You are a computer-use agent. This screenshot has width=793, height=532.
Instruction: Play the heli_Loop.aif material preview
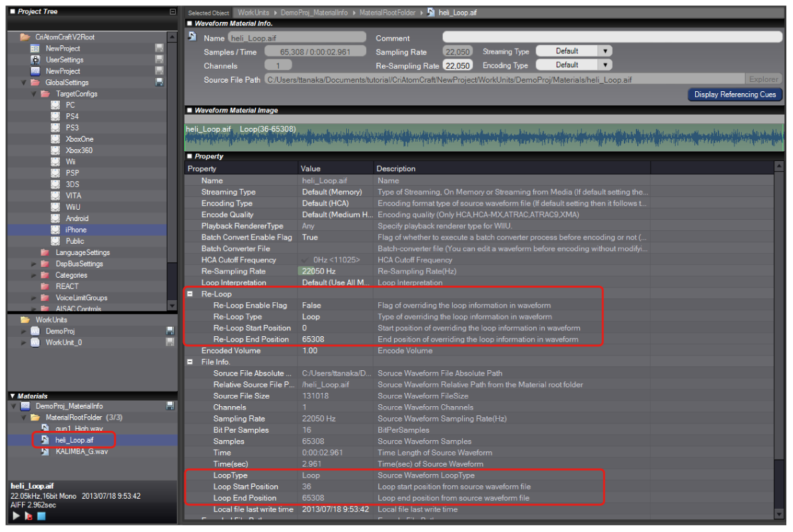pyautogui.click(x=16, y=516)
